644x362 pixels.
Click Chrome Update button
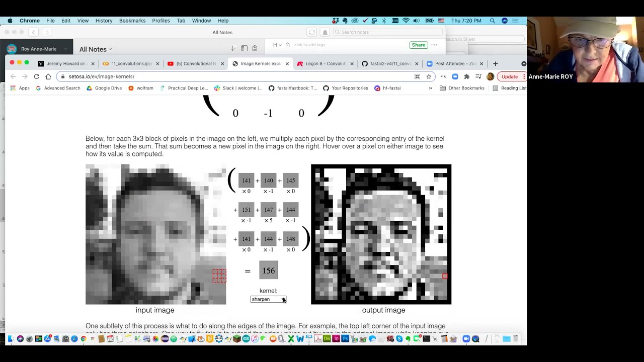click(x=512, y=76)
